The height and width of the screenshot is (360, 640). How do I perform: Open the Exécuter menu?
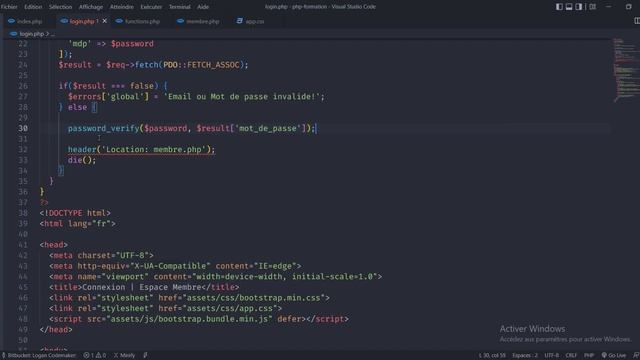[x=151, y=7]
